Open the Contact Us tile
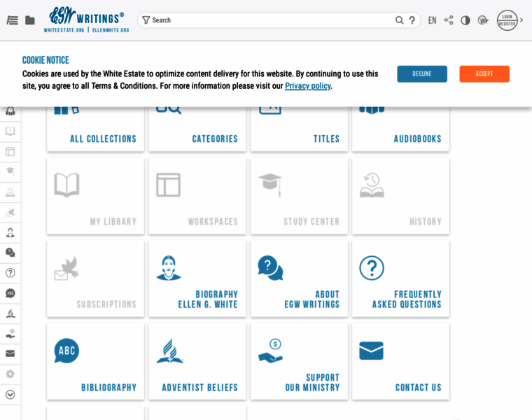 pos(400,361)
